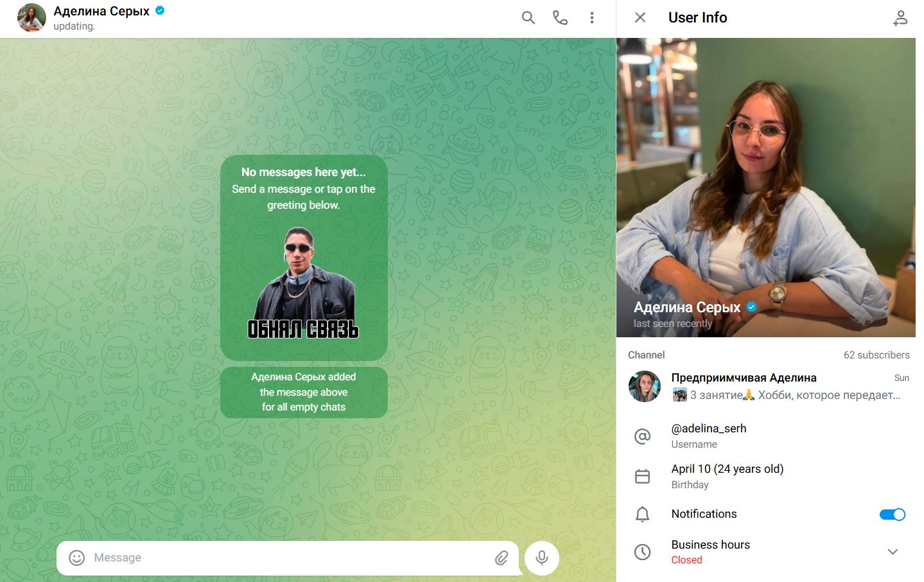Type in the Message input field
Viewport: 924px width, 582px height.
(x=283, y=558)
